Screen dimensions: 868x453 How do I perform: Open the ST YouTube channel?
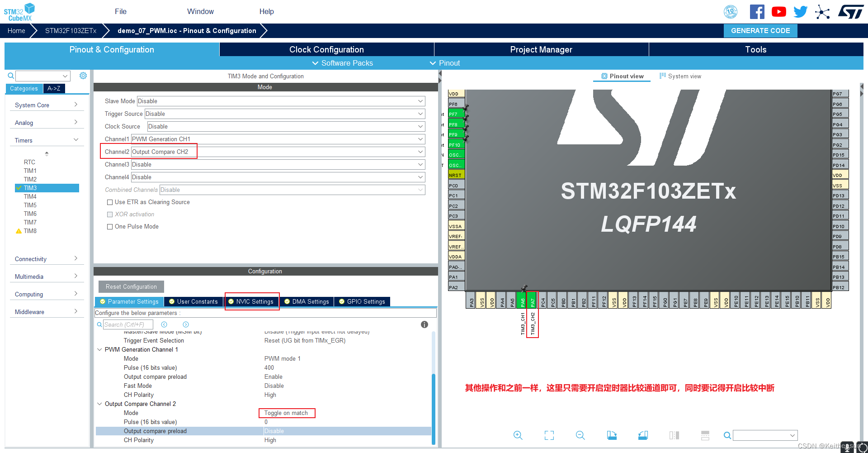778,12
